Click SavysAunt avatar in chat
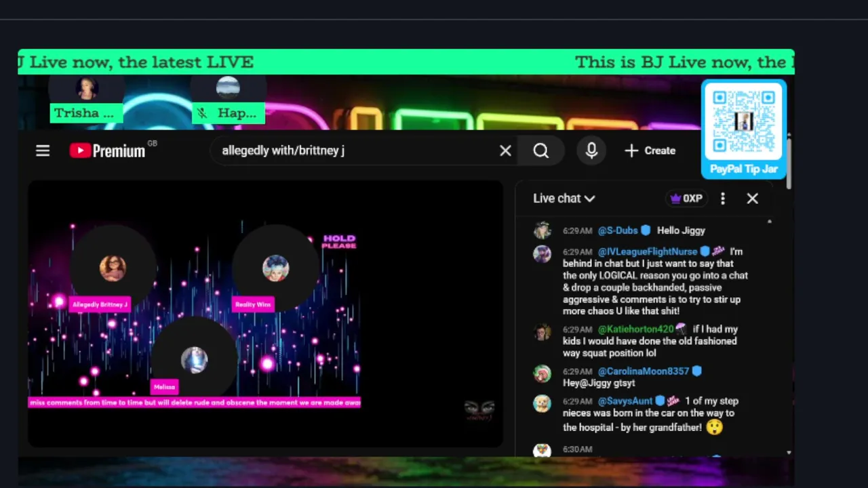 click(x=542, y=403)
